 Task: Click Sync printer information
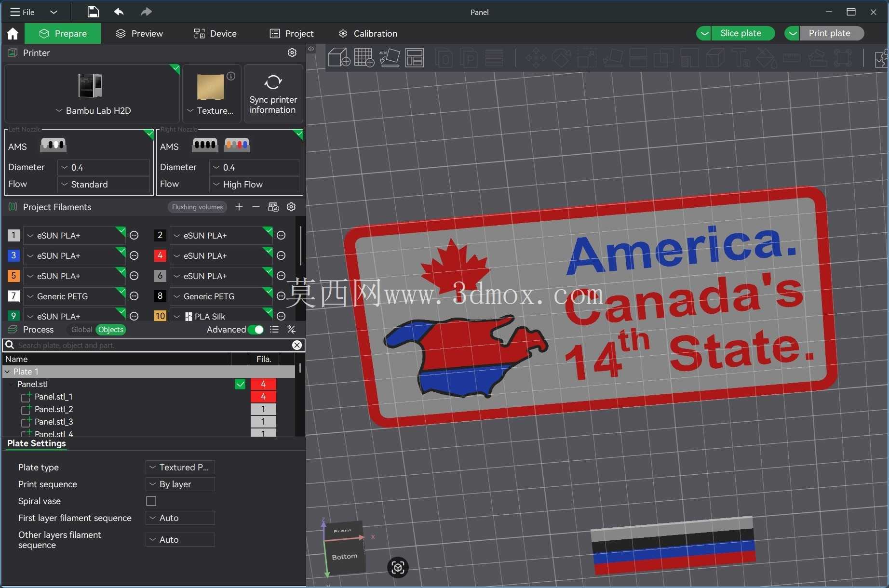[273, 94]
